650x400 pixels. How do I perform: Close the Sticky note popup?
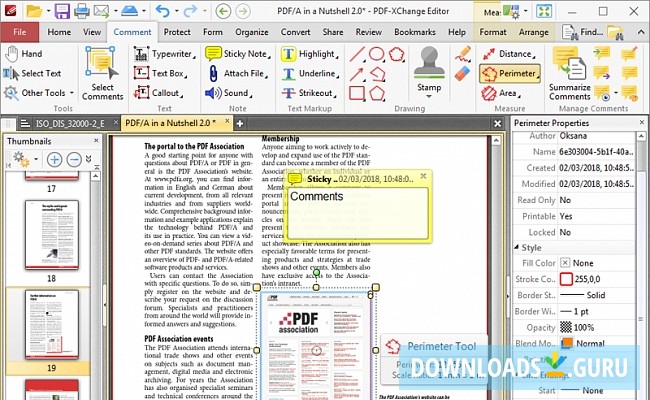click(x=423, y=176)
